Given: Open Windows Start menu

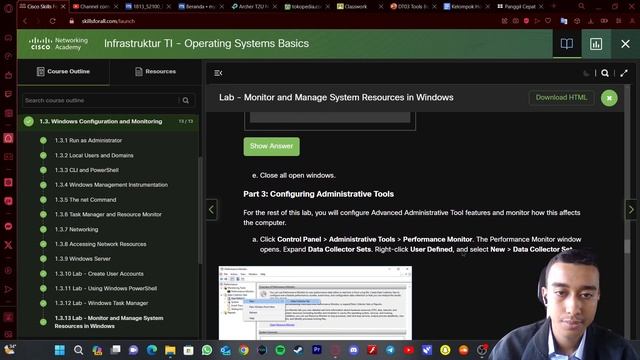Looking at the screenshot, I should 60,350.
